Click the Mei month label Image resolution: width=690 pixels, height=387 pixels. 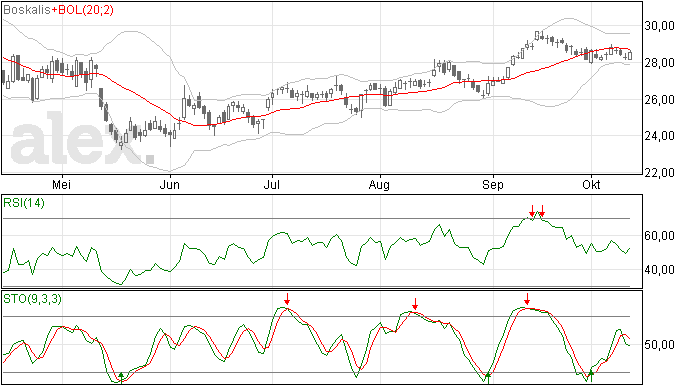click(x=62, y=184)
